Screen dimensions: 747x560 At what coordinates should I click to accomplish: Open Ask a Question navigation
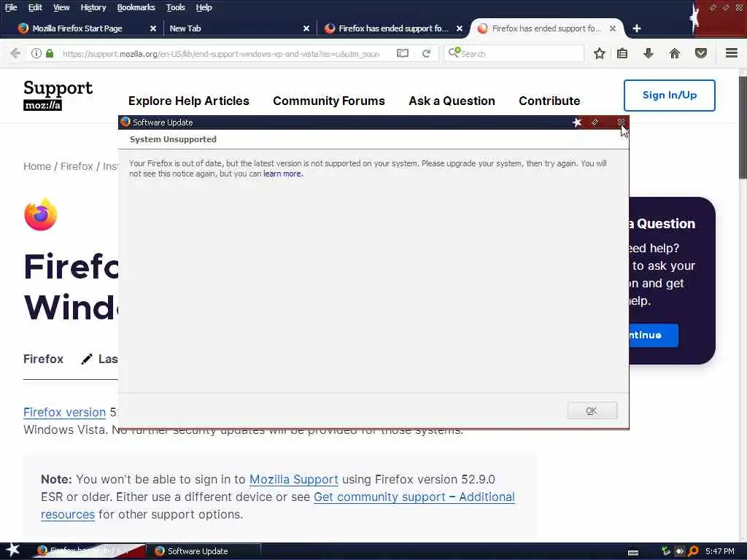point(452,101)
